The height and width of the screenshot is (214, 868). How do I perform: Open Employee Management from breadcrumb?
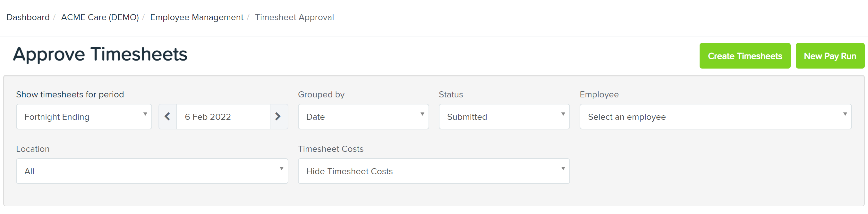pyautogui.click(x=197, y=17)
